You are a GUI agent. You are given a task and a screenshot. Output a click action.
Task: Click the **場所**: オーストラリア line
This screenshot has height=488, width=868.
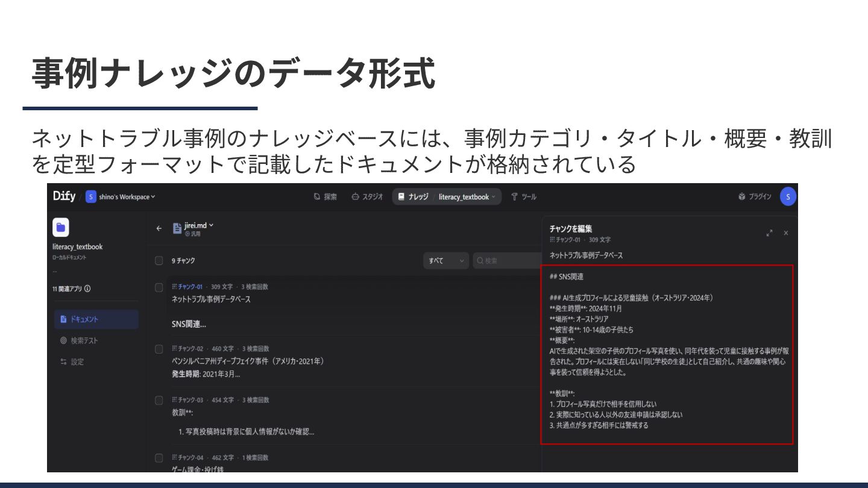[579, 319]
